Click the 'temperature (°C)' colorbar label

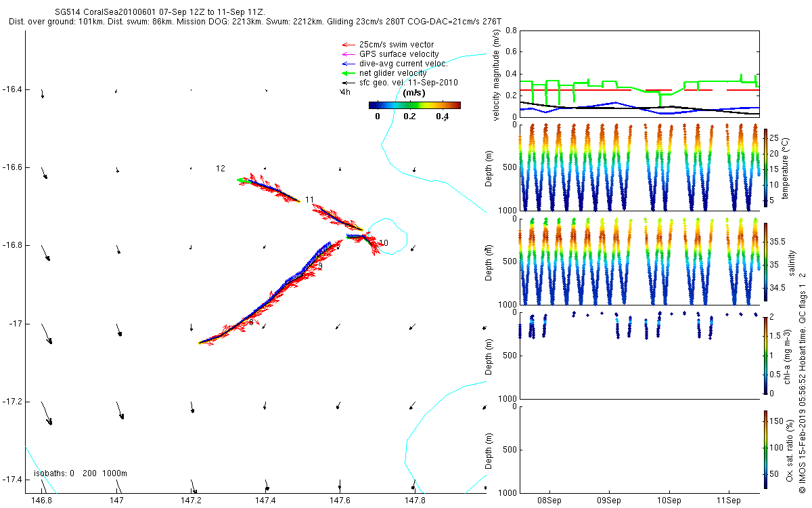[784, 167]
